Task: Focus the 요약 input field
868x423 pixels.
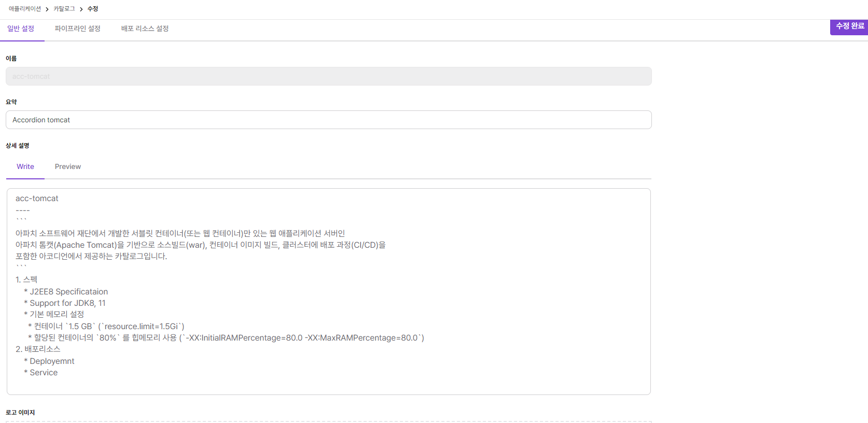Action: (329, 120)
